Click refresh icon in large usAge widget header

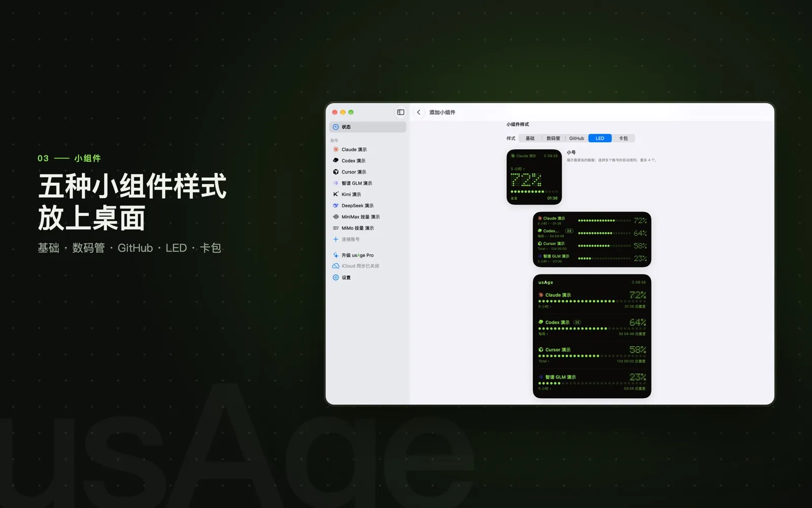pos(633,282)
